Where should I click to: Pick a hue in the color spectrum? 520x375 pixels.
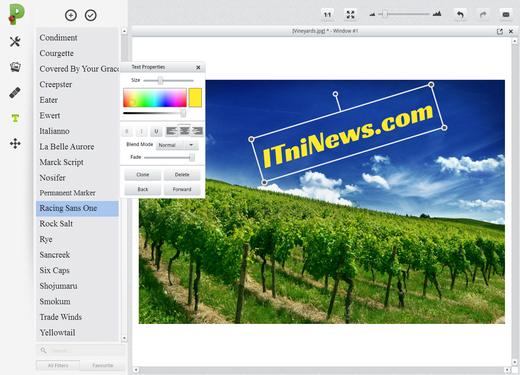click(155, 98)
